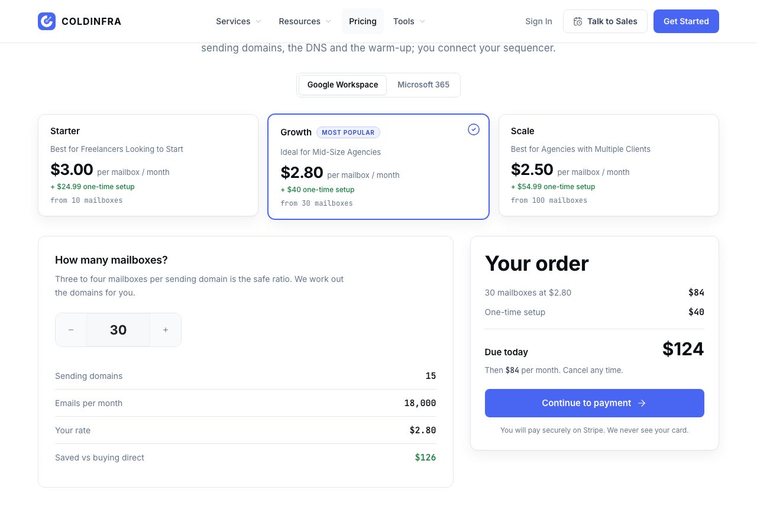Decrease mailbox count with minus button
This screenshot has width=757, height=532.
pos(71,330)
